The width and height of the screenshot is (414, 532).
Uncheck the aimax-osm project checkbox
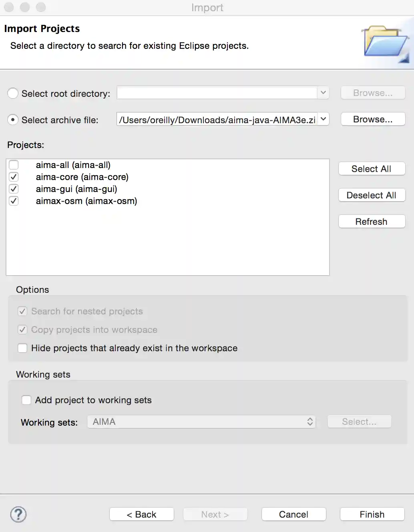[14, 201]
